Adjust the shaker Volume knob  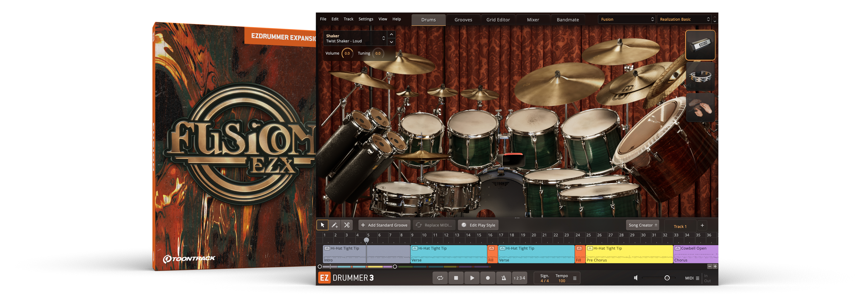(x=347, y=53)
